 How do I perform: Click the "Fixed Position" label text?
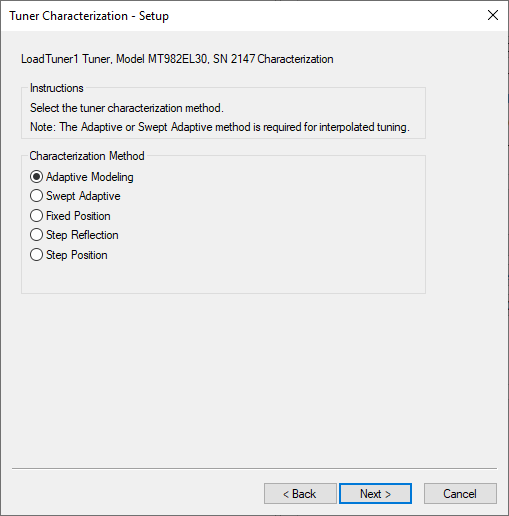pos(78,216)
